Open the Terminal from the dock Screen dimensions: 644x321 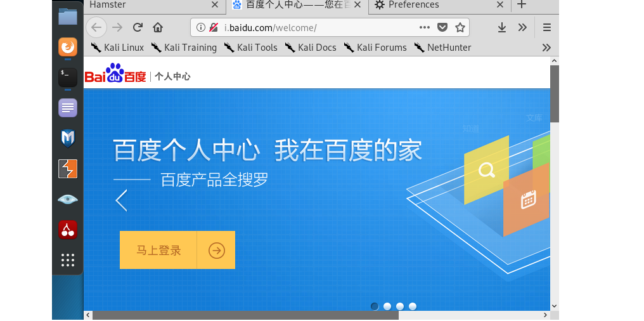point(68,77)
